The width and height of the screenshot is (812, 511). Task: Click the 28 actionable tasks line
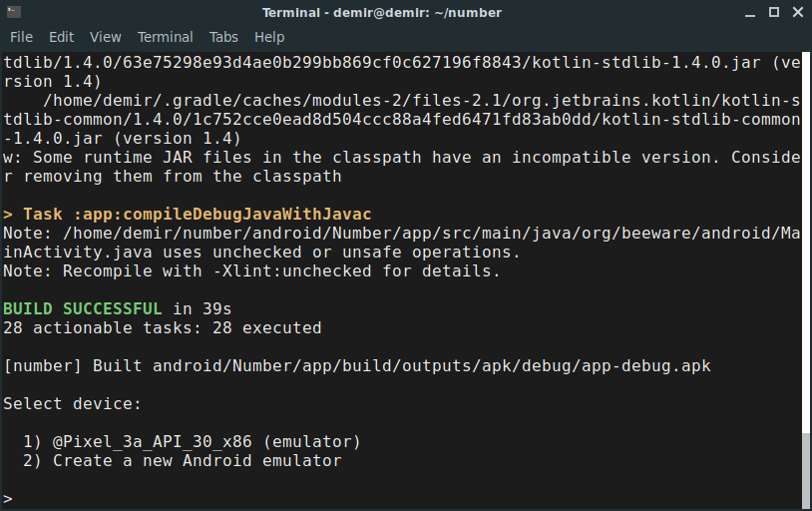point(162,328)
